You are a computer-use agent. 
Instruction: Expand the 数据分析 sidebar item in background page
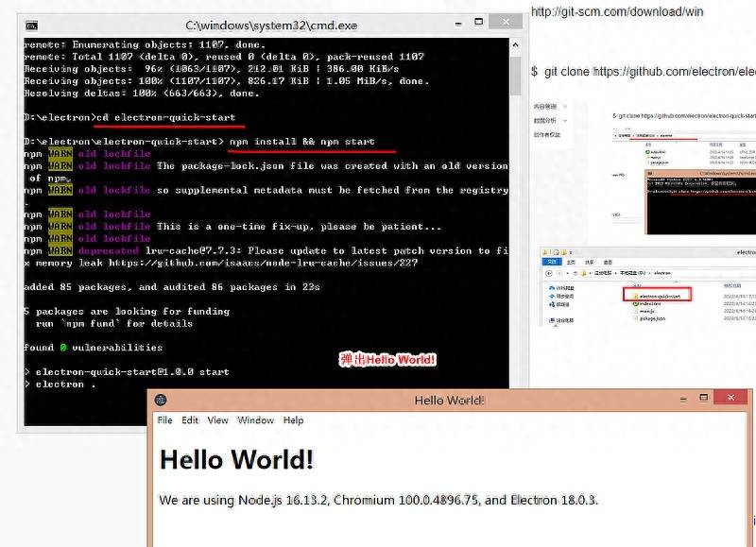pyautogui.click(x=550, y=121)
